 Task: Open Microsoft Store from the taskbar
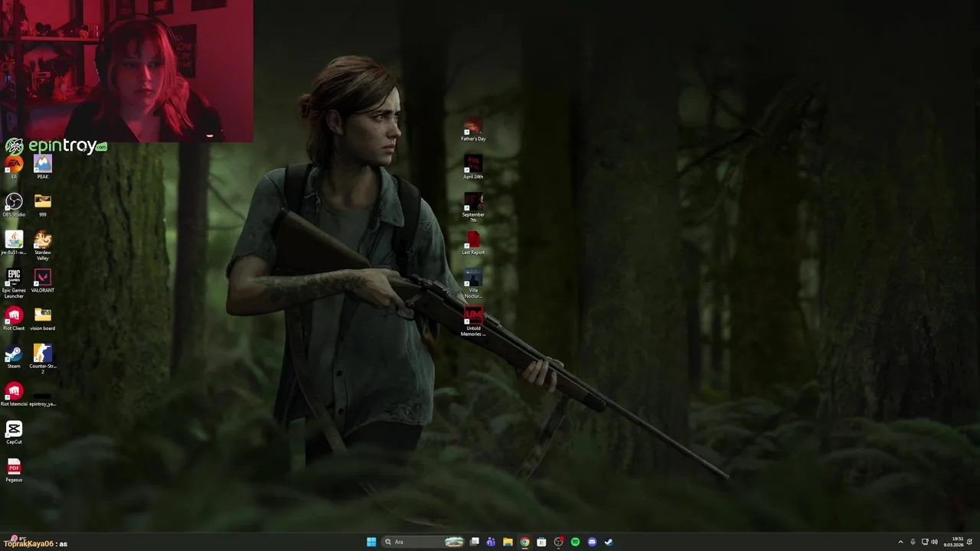(x=541, y=542)
